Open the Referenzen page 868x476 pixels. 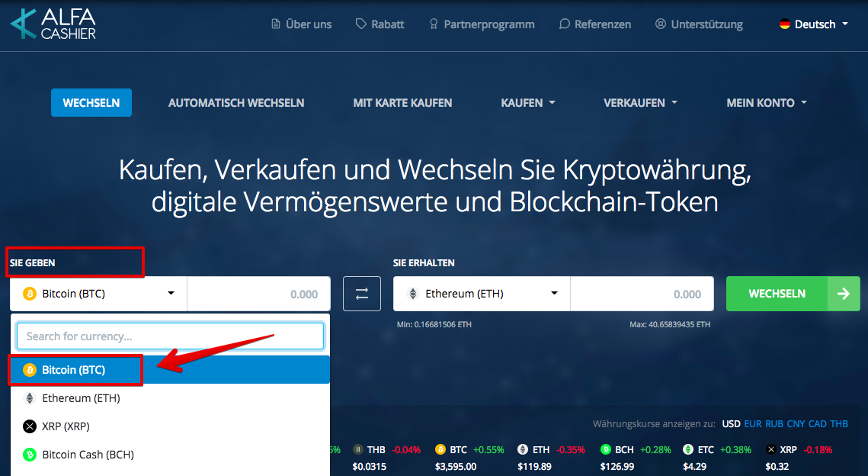(595, 24)
